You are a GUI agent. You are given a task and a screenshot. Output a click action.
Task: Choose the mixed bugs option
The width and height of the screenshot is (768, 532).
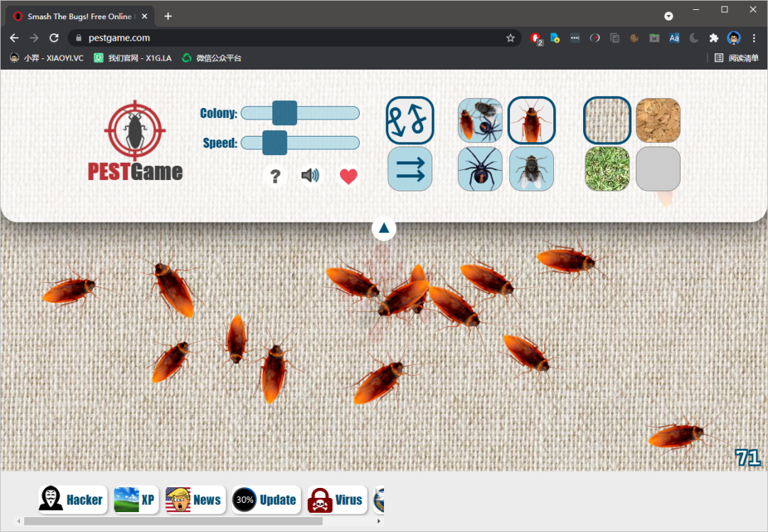(480, 120)
